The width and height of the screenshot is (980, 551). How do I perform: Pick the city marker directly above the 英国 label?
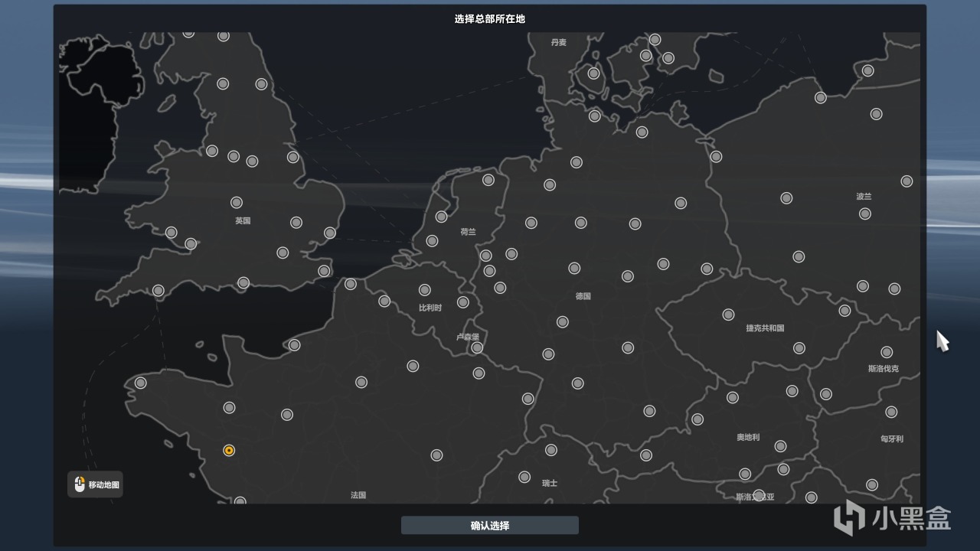point(237,203)
